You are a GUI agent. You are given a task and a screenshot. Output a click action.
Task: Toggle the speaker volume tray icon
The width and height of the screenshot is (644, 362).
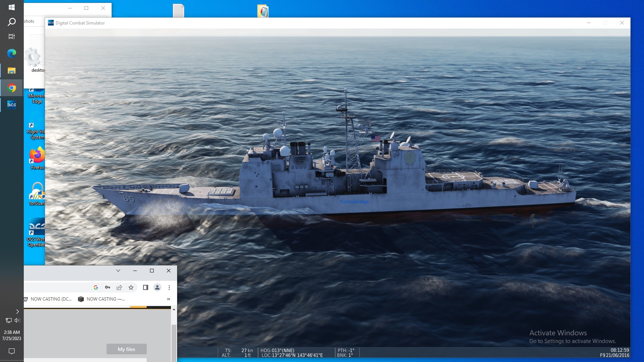tap(17, 320)
